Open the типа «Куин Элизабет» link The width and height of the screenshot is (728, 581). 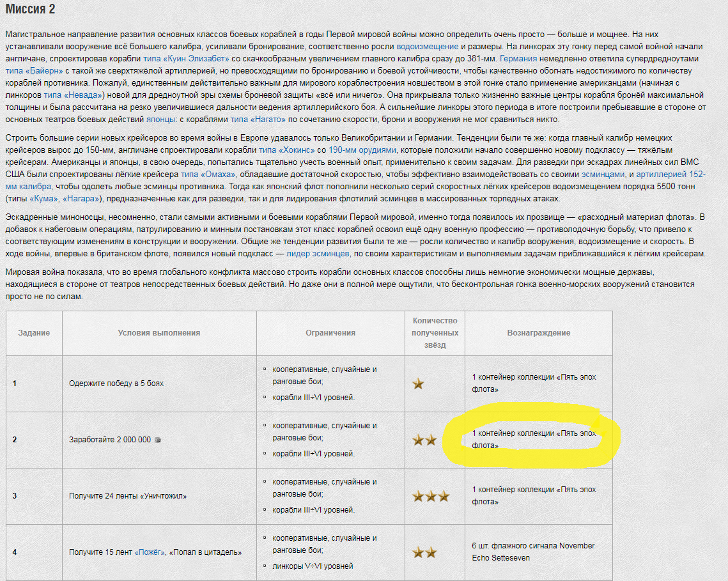point(186,59)
